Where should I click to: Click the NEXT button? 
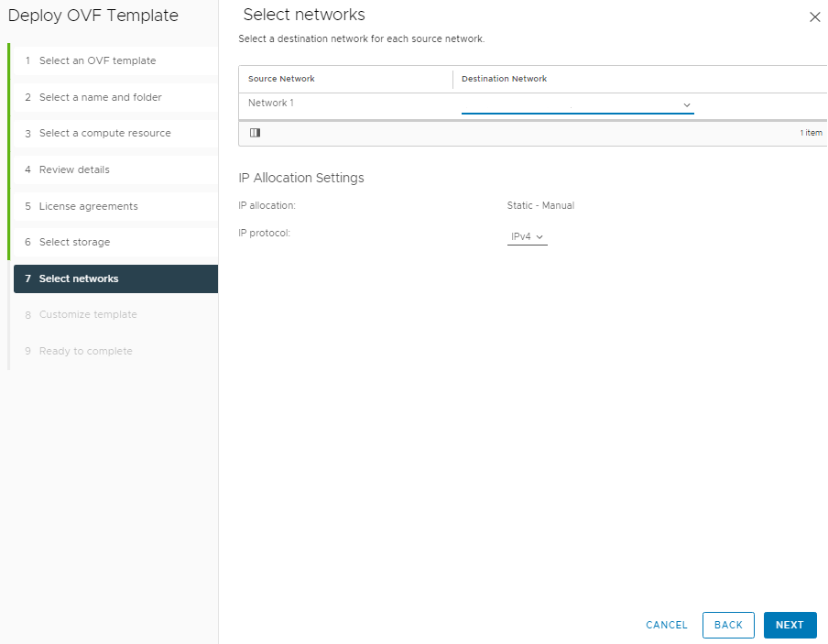pos(790,625)
